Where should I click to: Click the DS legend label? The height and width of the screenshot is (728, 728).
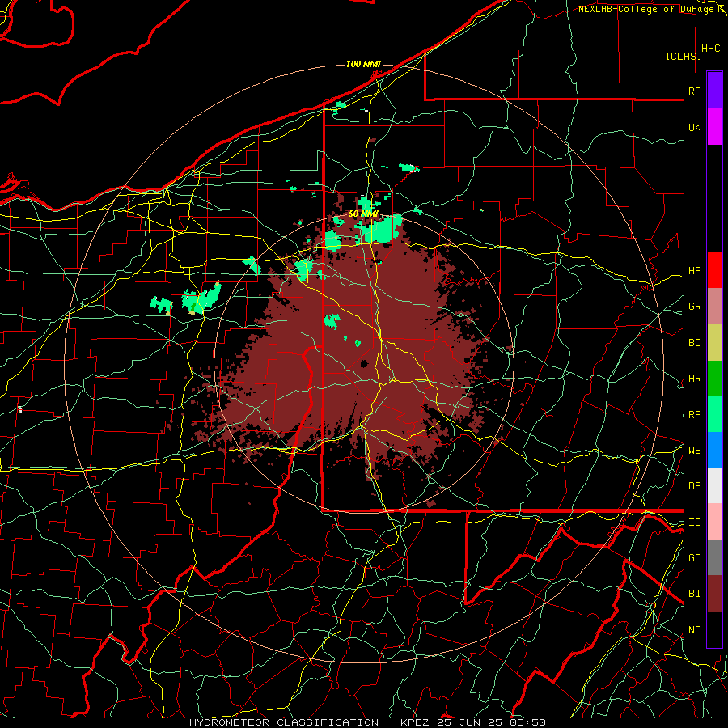[694, 486]
